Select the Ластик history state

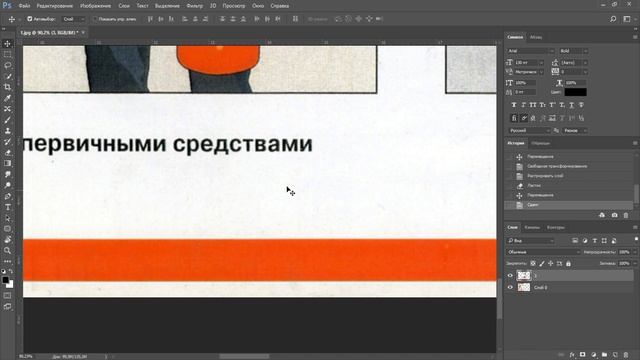coord(534,186)
